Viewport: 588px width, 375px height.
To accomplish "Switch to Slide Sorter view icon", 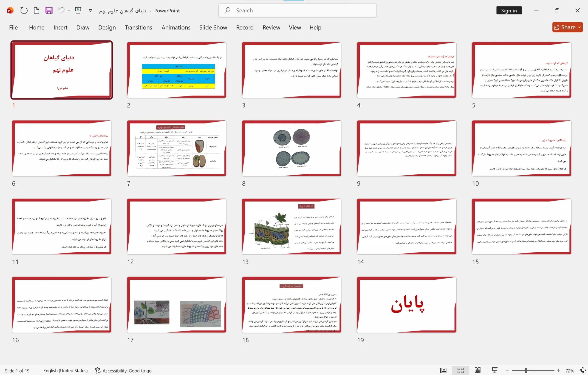I will tap(460, 370).
